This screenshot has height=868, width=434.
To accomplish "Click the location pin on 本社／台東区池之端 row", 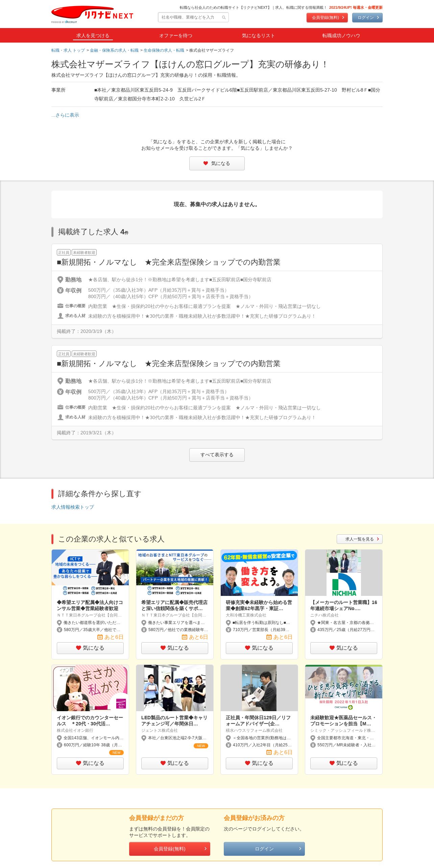I will [144, 738].
